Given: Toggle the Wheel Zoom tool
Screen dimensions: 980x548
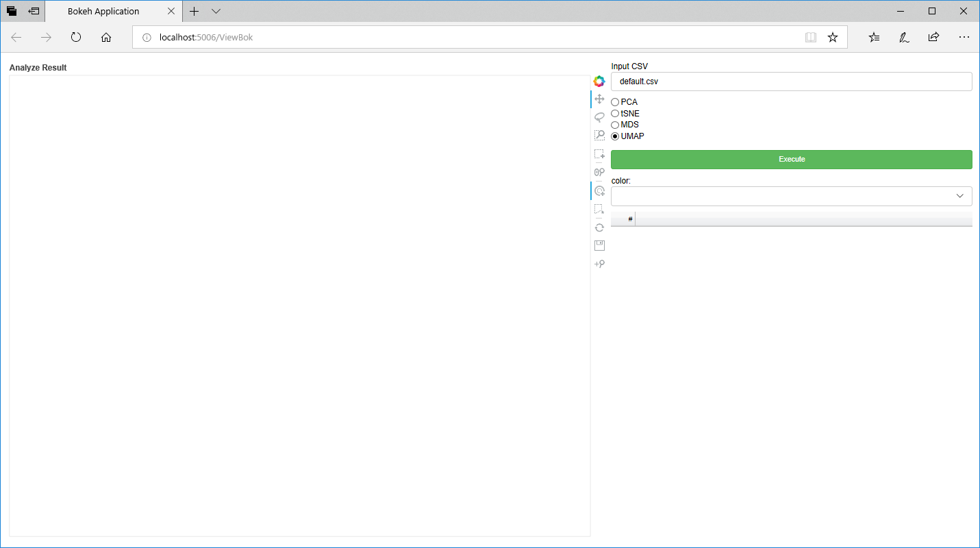Looking at the screenshot, I should tap(599, 172).
